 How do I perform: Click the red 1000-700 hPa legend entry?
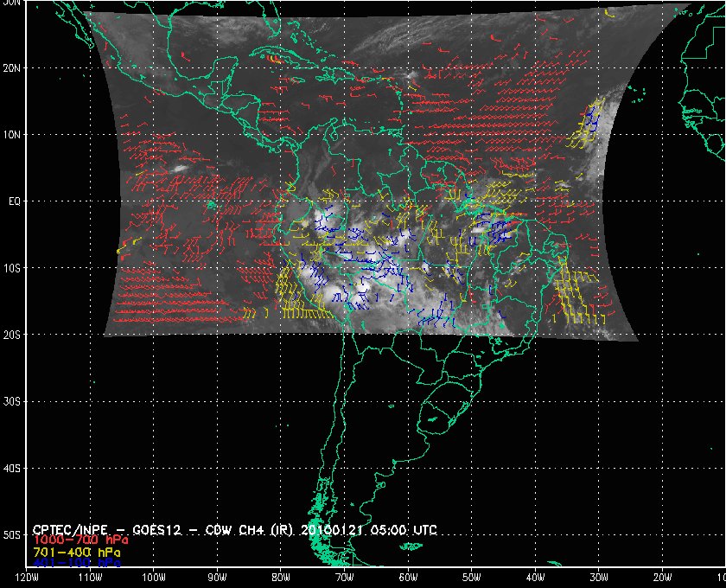tap(74, 540)
